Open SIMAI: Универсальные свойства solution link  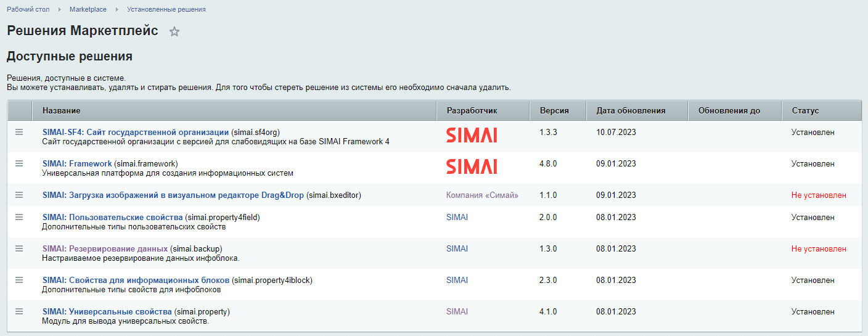point(107,311)
